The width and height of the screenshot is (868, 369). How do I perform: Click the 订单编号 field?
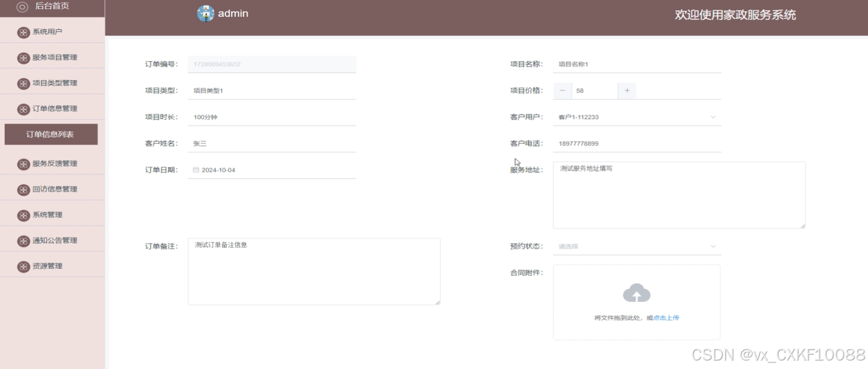pos(272,64)
